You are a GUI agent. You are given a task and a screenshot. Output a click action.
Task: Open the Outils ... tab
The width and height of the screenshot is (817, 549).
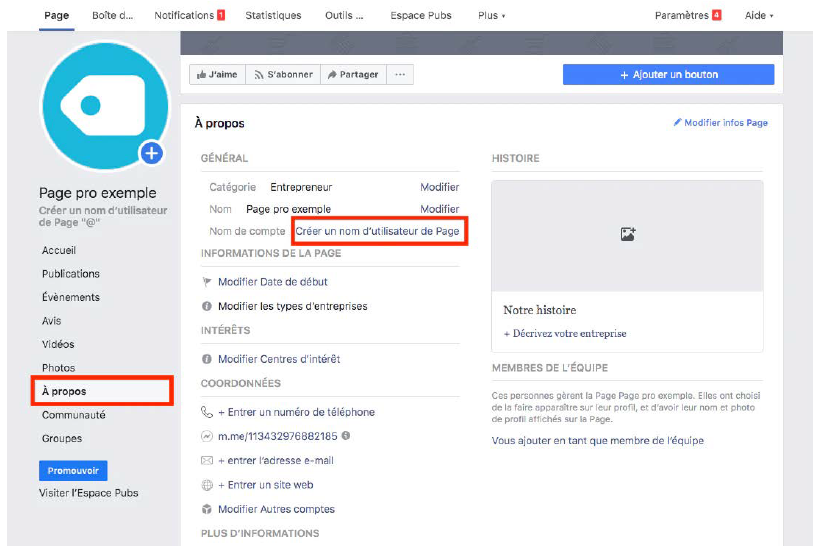pos(344,16)
